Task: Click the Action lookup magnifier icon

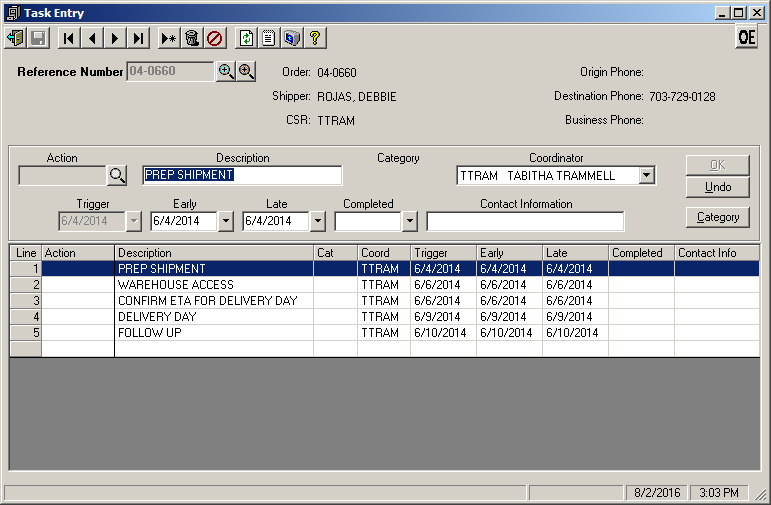Action: (x=117, y=175)
